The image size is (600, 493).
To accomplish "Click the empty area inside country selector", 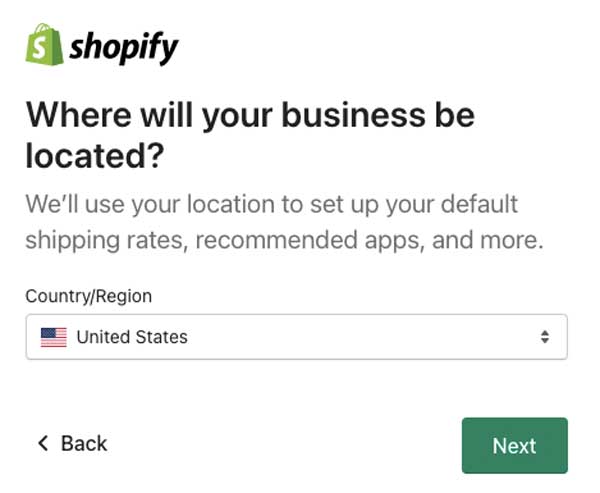I will [364, 337].
